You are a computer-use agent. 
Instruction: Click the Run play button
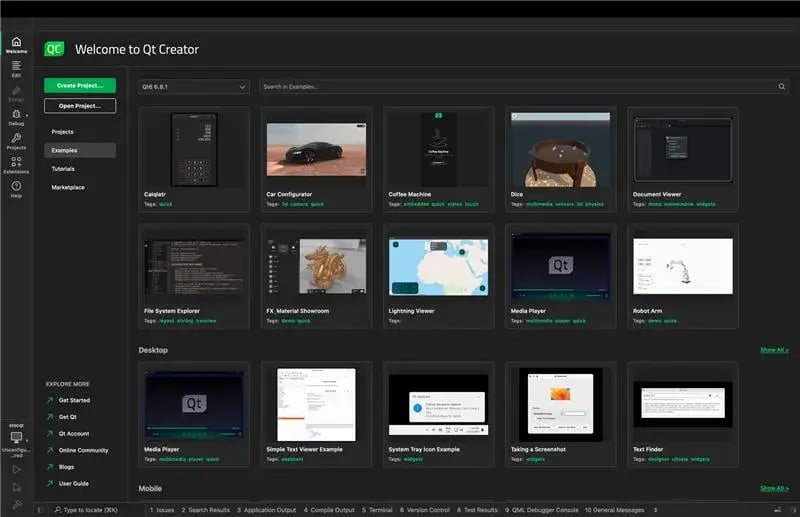pos(16,468)
